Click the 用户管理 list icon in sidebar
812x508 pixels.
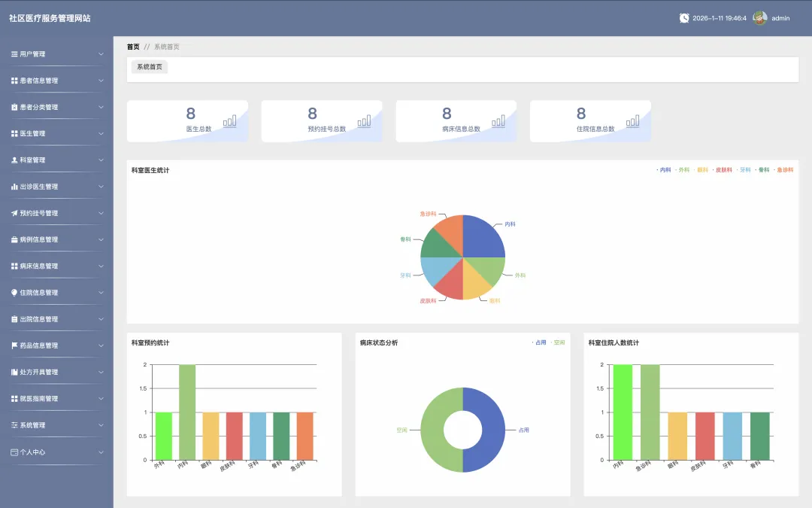click(x=14, y=54)
